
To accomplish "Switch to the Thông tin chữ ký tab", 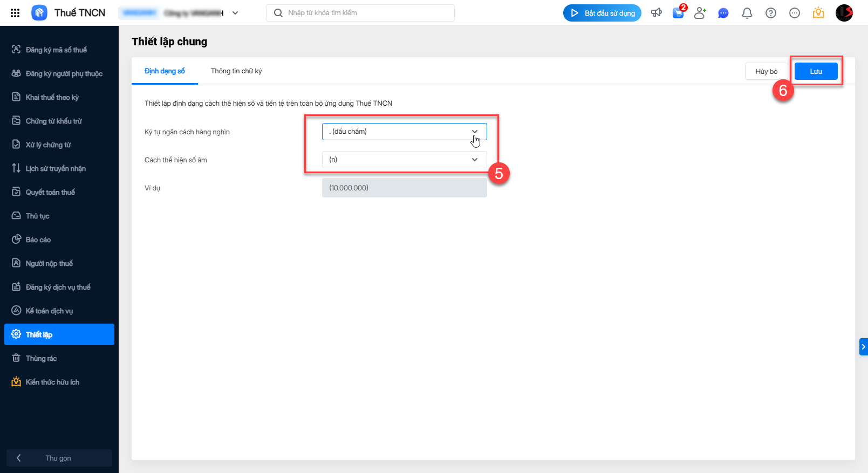I will (x=236, y=71).
